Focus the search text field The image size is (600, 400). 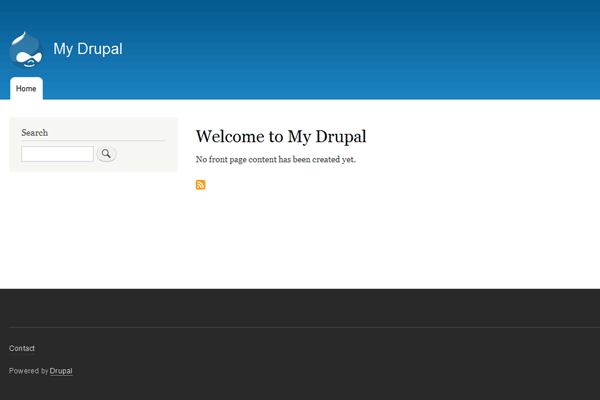click(x=57, y=154)
